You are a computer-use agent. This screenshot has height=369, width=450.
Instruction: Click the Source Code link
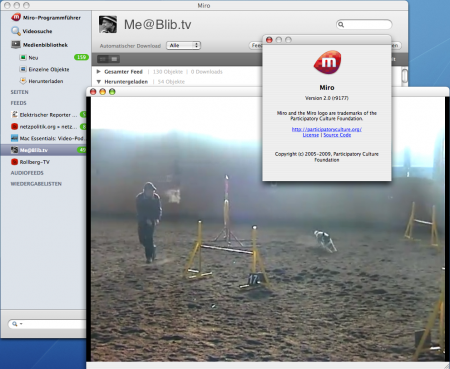point(337,135)
